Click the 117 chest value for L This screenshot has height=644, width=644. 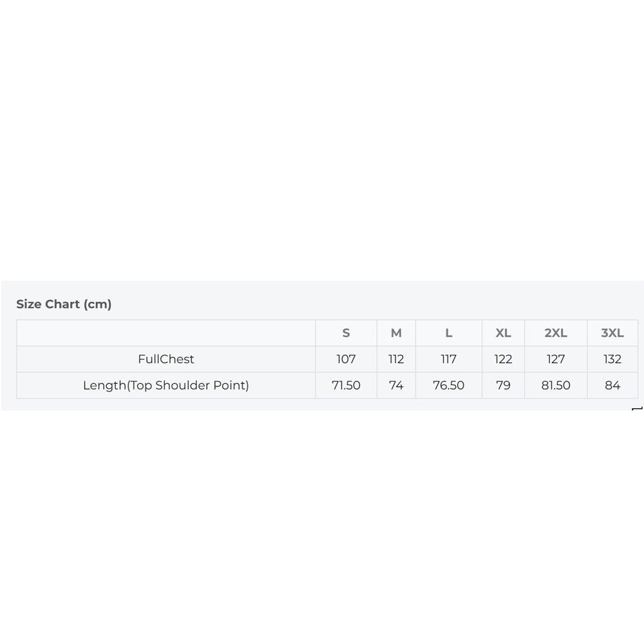(x=448, y=359)
